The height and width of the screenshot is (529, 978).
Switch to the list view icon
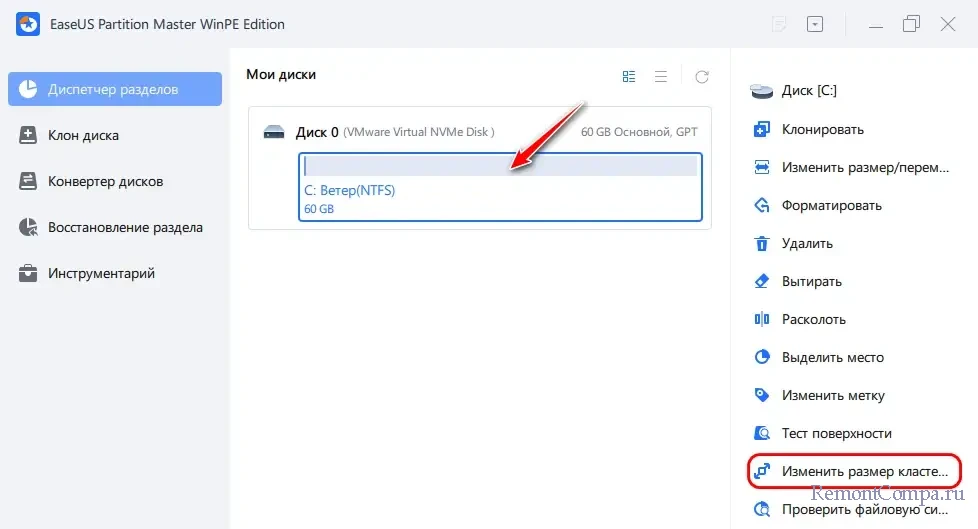click(661, 76)
